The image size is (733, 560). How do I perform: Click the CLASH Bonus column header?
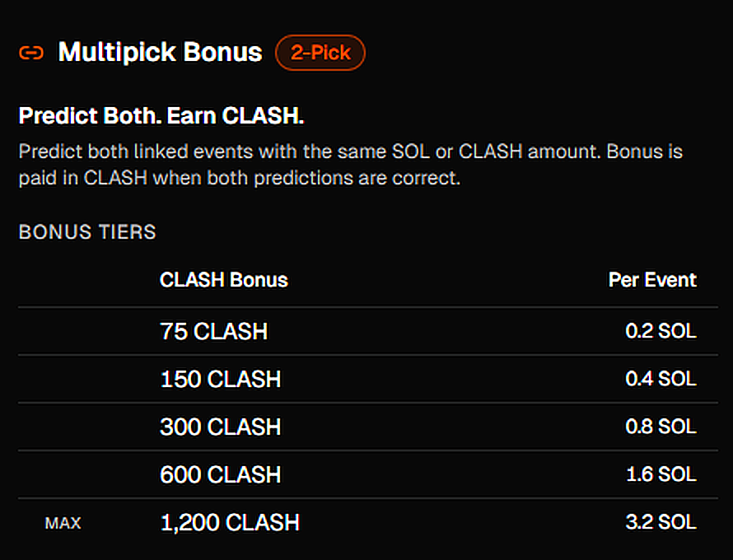pos(224,280)
